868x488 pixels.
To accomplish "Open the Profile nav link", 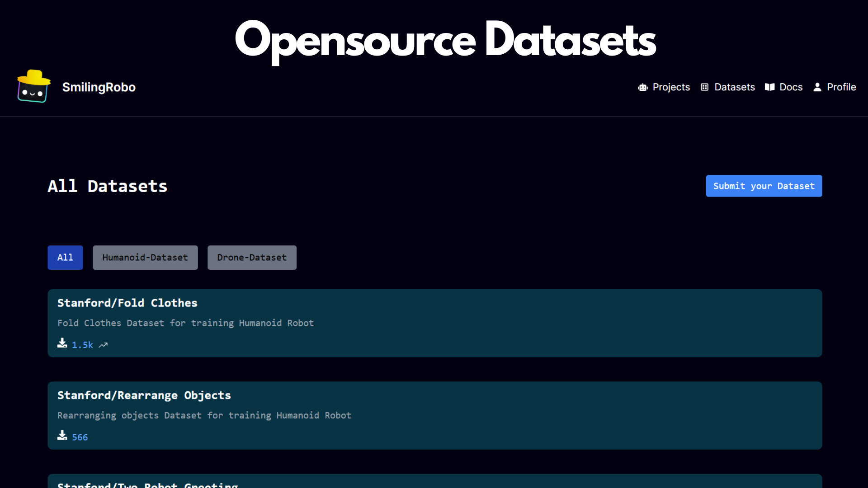I will (841, 87).
